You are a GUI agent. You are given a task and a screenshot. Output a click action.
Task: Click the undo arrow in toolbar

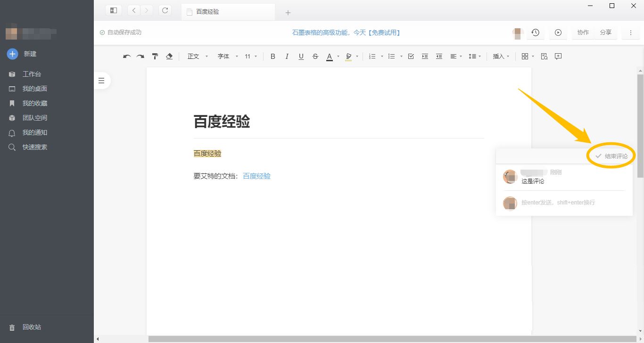(x=126, y=57)
